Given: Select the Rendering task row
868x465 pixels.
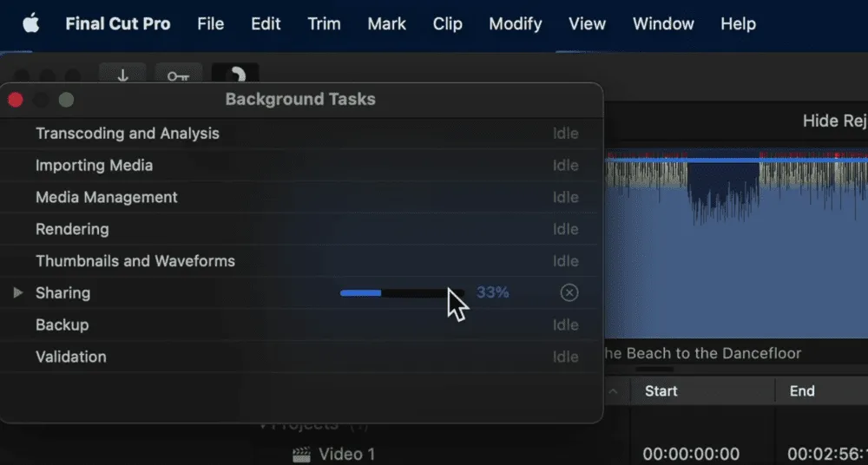Looking at the screenshot, I should [x=72, y=229].
